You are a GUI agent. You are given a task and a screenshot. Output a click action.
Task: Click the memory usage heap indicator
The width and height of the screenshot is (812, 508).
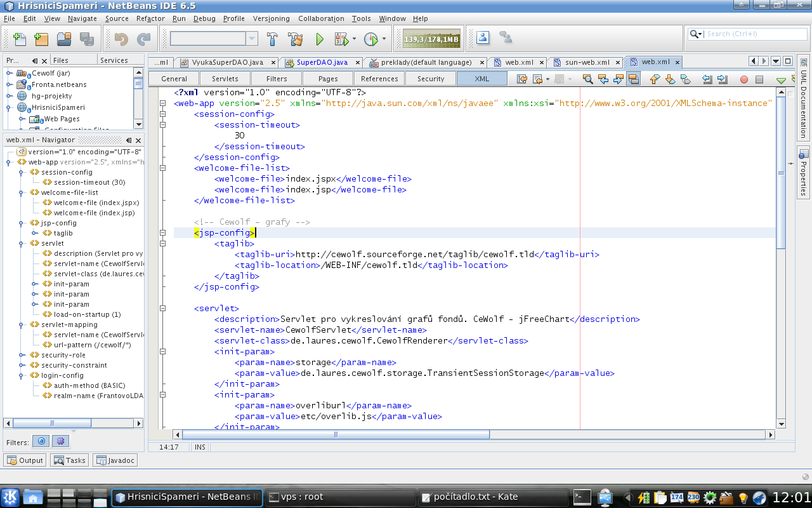click(x=431, y=39)
